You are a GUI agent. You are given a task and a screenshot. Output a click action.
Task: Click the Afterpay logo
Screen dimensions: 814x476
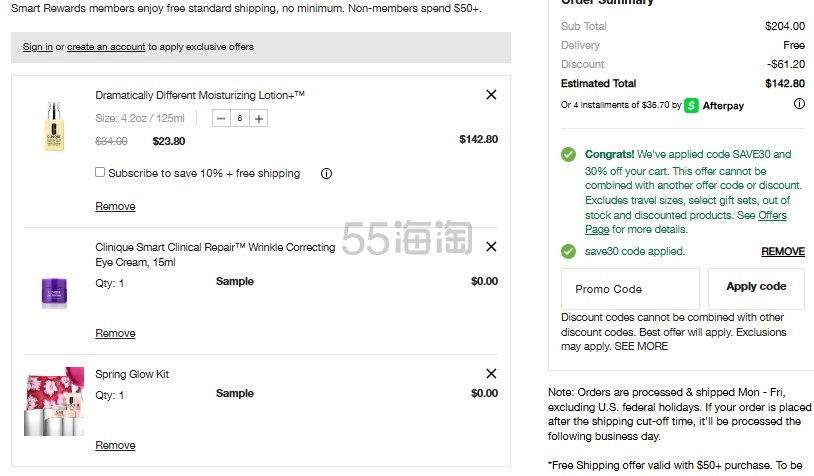(714, 105)
